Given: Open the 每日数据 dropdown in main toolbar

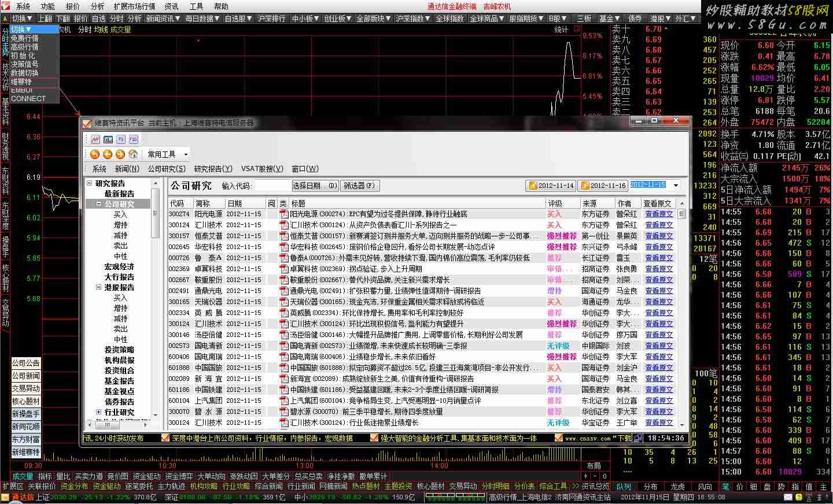Looking at the screenshot, I should coord(202,18).
